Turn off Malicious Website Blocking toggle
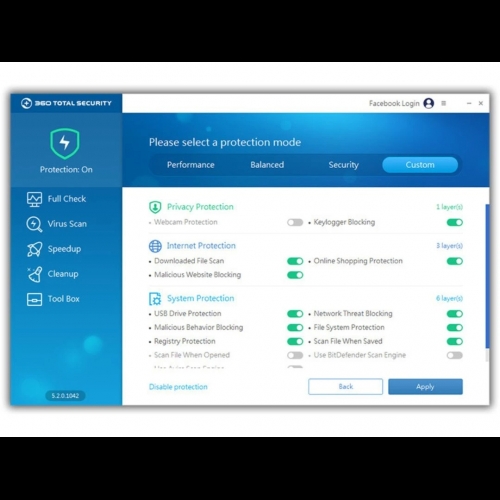This screenshot has width=500, height=500. 295,275
